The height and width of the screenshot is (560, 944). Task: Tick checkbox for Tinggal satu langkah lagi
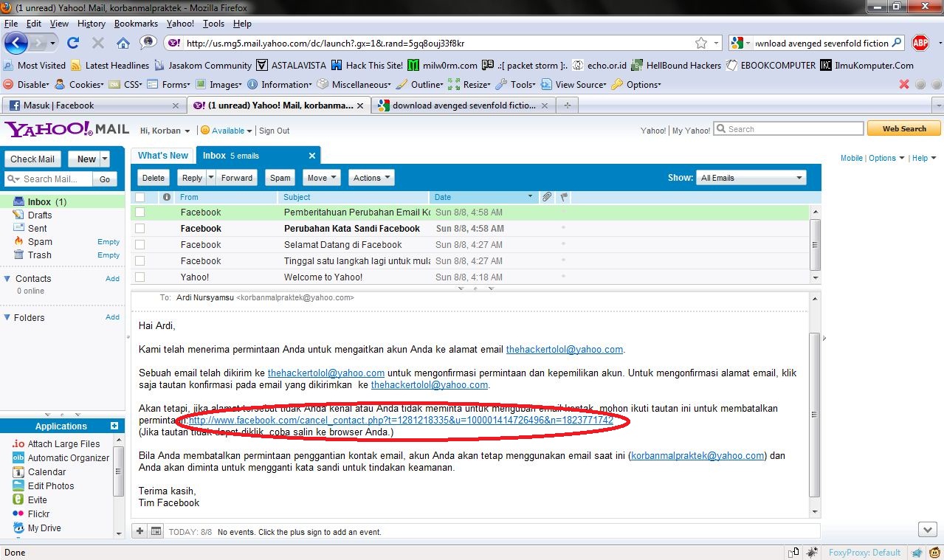pyautogui.click(x=140, y=260)
